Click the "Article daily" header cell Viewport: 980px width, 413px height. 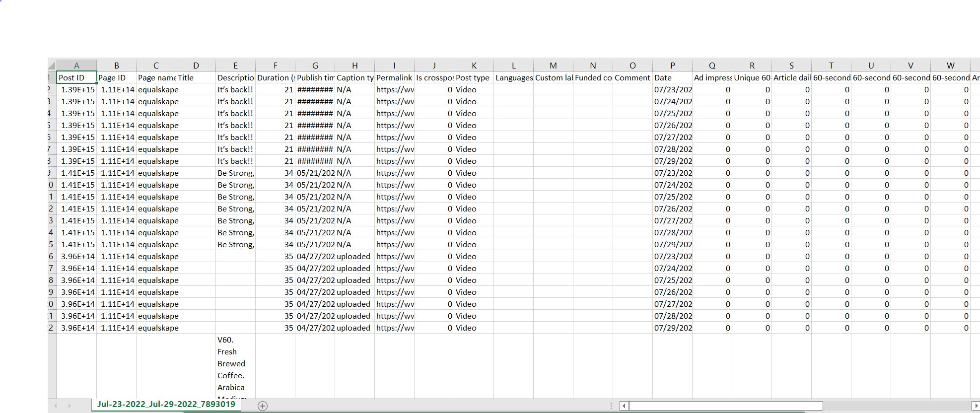point(791,77)
